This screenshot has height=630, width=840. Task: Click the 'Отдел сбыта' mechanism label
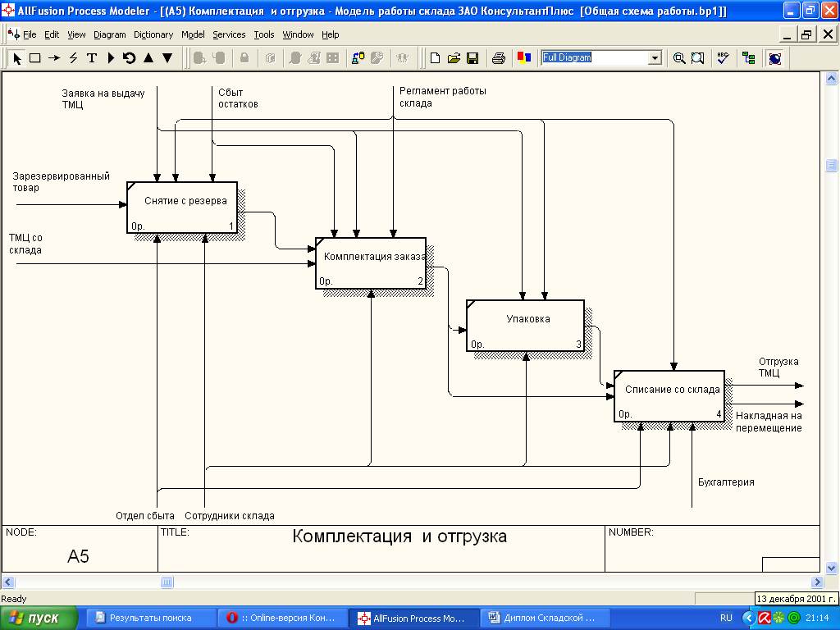(145, 515)
